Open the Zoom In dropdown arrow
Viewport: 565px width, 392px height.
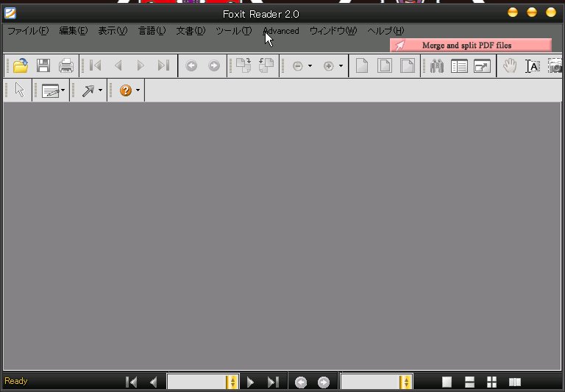(341, 66)
